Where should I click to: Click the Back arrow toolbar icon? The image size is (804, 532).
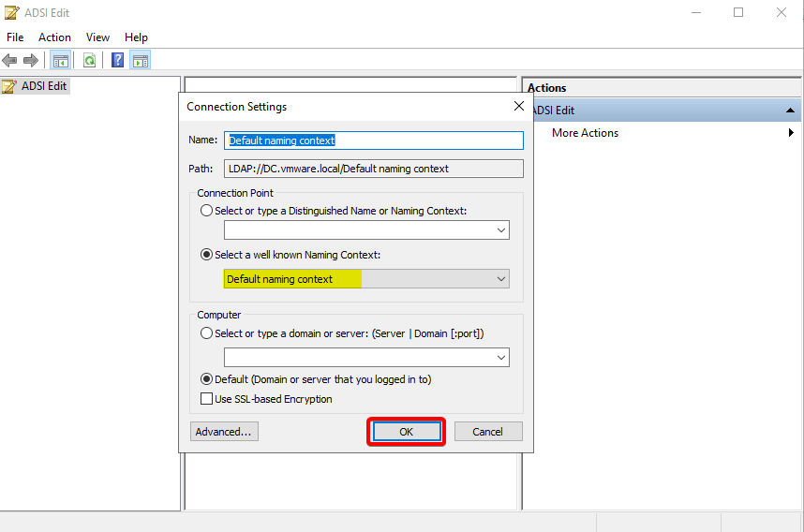pyautogui.click(x=10, y=61)
